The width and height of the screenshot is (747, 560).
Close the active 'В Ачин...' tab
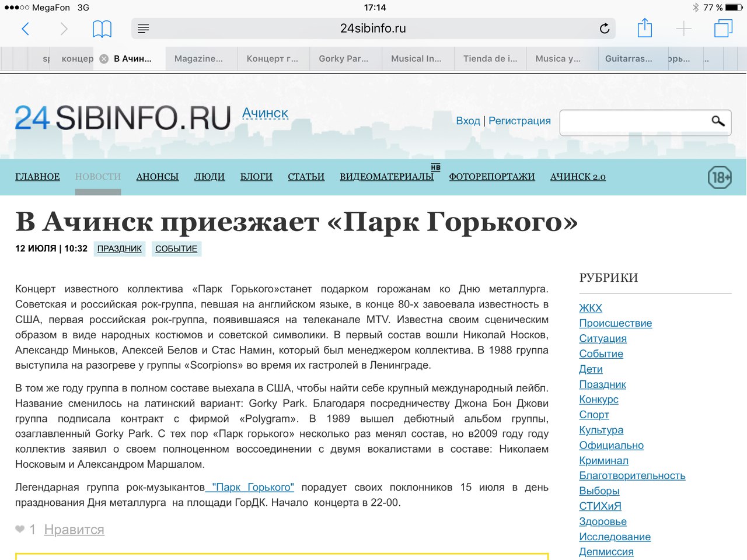[x=104, y=59]
